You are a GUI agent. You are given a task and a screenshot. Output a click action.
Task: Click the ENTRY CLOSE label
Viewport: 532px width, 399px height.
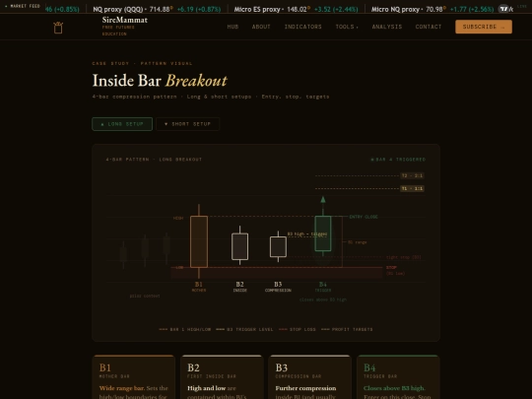pyautogui.click(x=364, y=217)
